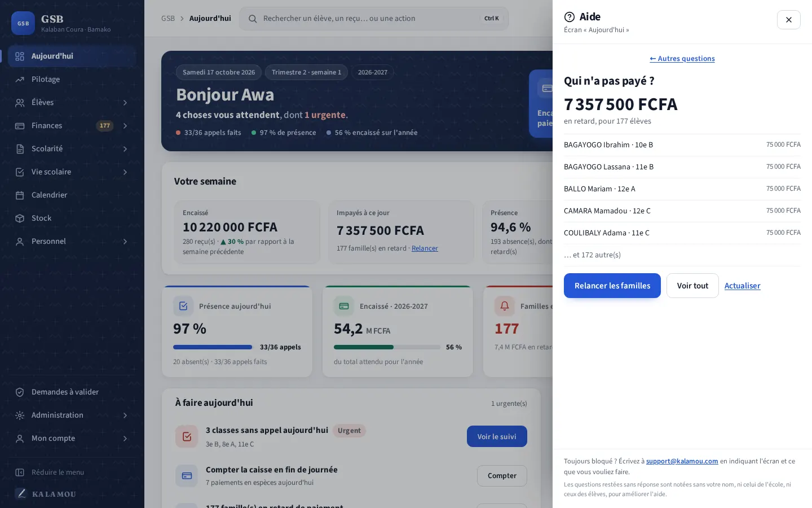Image resolution: width=812 pixels, height=508 pixels.
Task: Click the Actualiser link
Action: (x=742, y=286)
